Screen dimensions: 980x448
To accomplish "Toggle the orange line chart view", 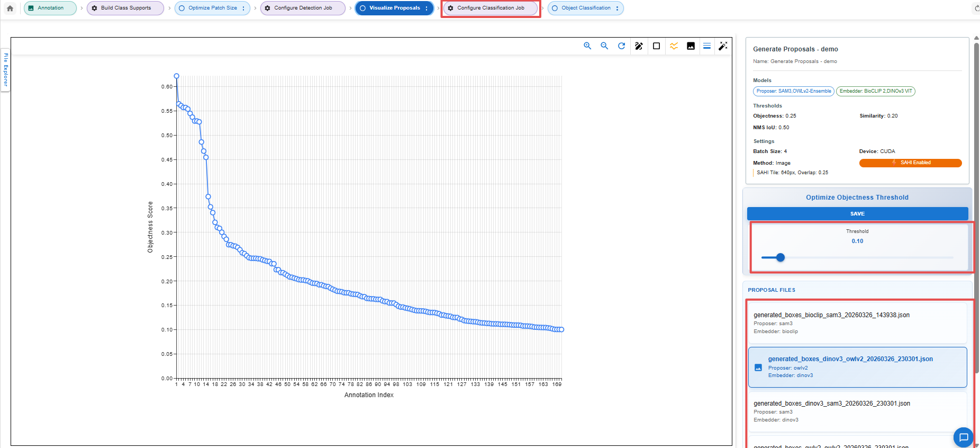I will click(674, 46).
